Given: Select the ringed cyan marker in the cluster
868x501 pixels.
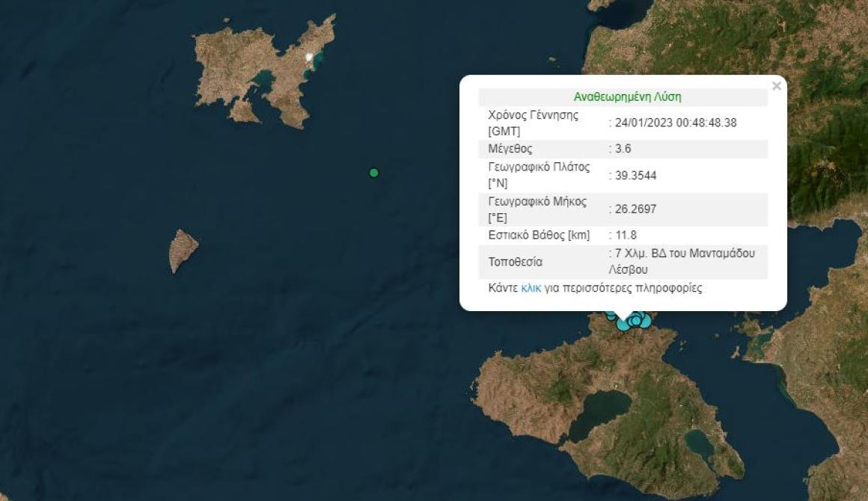Looking at the screenshot, I should (x=636, y=322).
